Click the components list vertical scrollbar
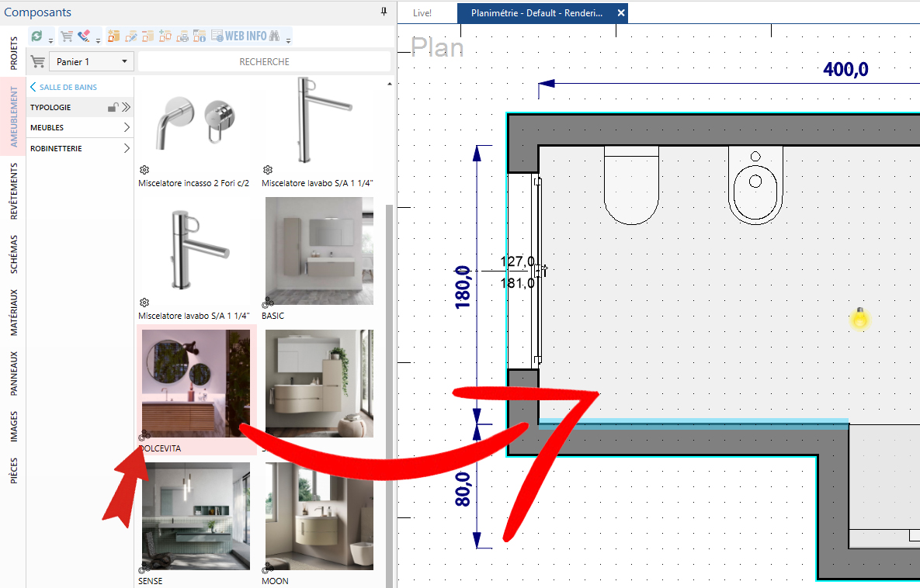This screenshot has height=588, width=920. pyautogui.click(x=388, y=396)
